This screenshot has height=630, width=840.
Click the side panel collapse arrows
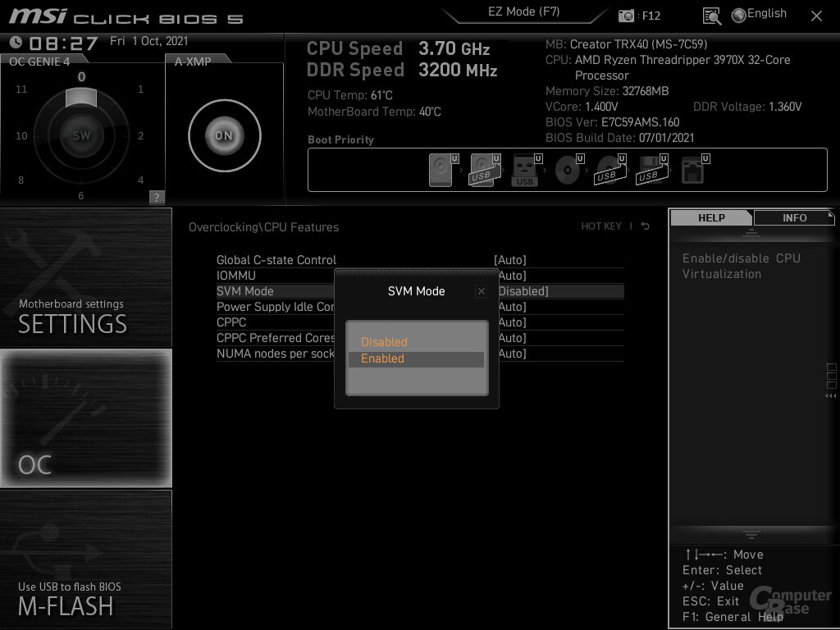coord(831,396)
